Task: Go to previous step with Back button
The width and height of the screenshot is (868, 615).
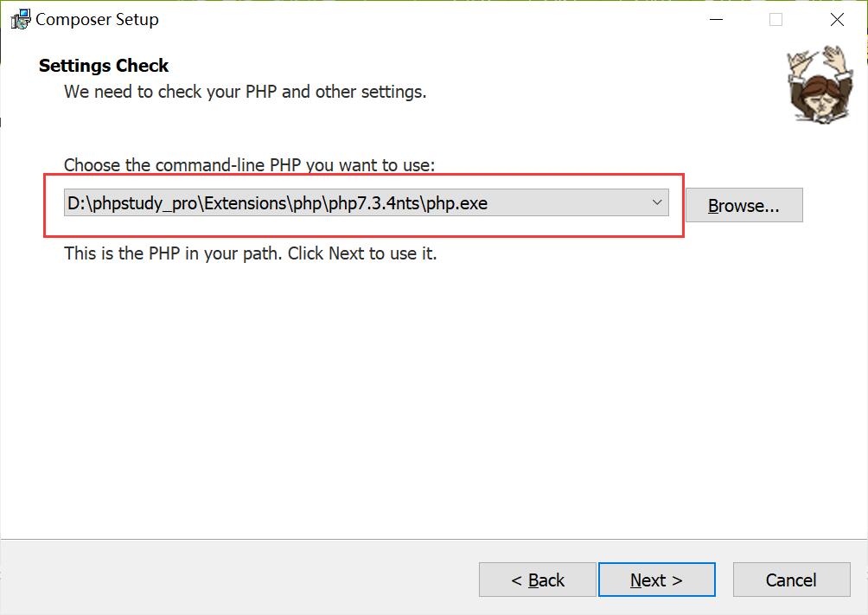Action: coord(537,580)
